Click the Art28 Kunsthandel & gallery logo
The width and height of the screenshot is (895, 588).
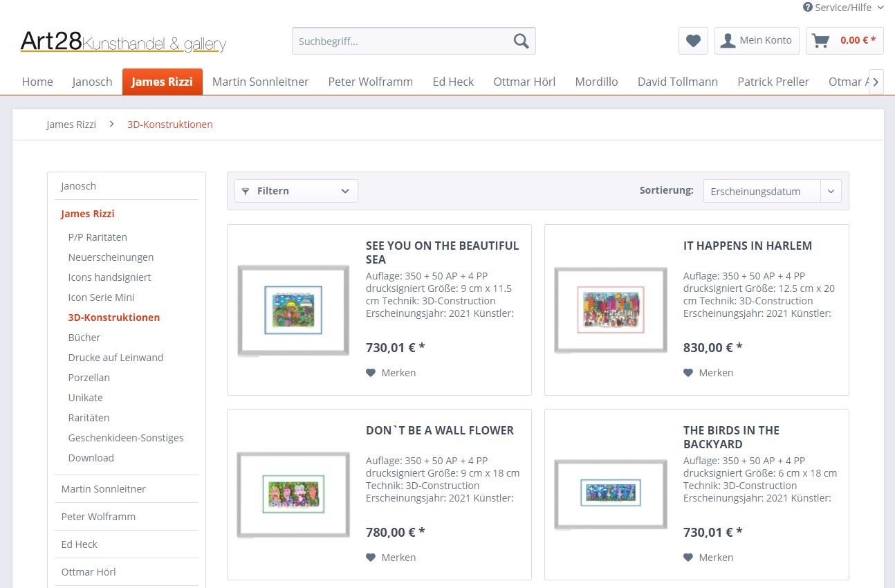click(123, 42)
